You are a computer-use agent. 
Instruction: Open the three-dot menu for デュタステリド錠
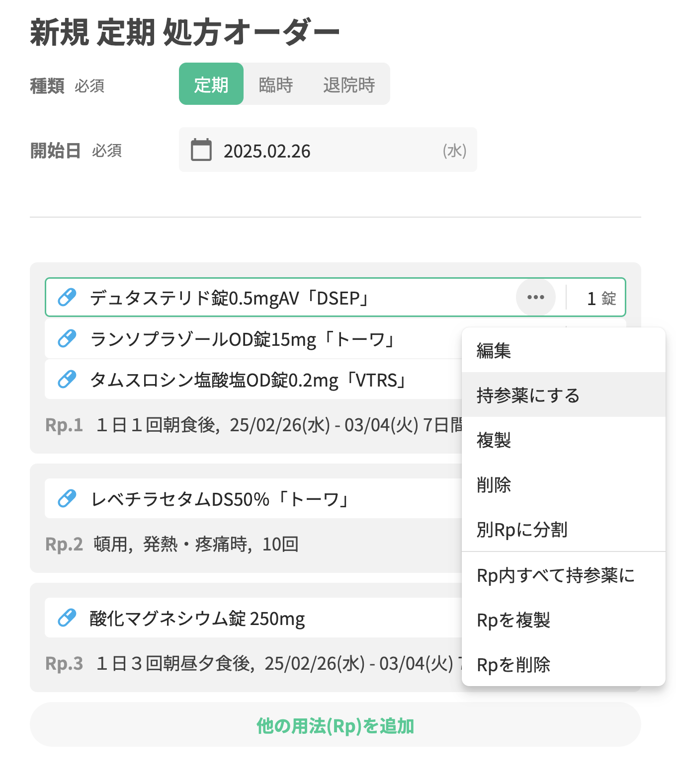pyautogui.click(x=535, y=297)
